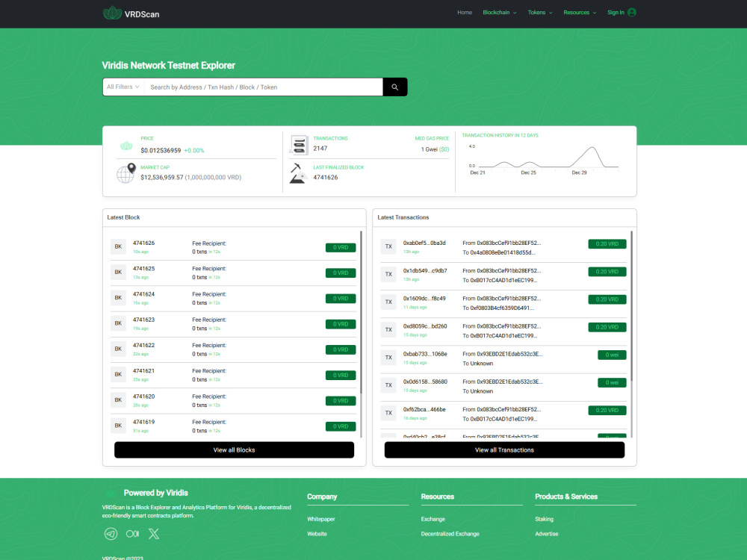Click the TX icon for 0xab0ef5...0ba3d

click(x=388, y=246)
